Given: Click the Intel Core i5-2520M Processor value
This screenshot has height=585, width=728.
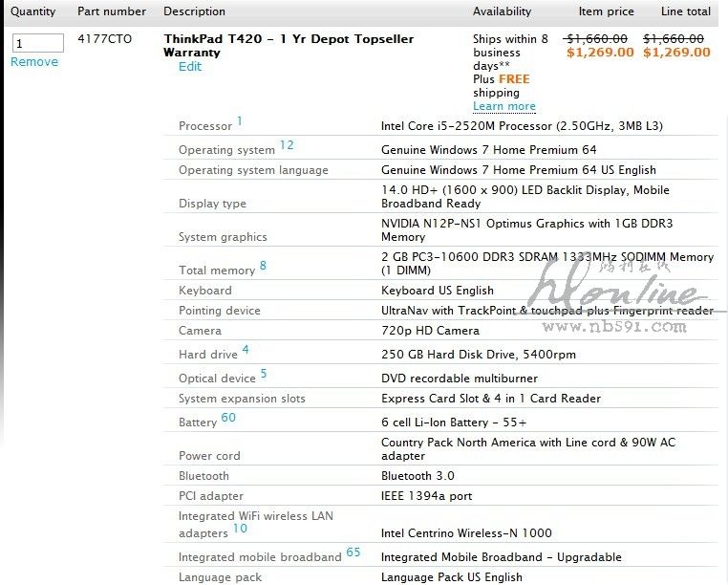Looking at the screenshot, I should coord(522,126).
